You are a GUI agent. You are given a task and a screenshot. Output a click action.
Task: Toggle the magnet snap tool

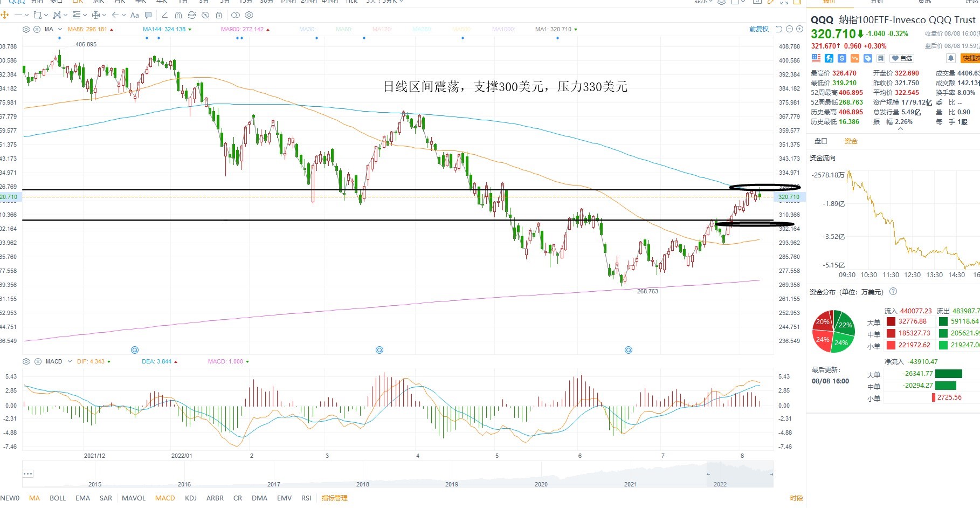pyautogui.click(x=178, y=15)
